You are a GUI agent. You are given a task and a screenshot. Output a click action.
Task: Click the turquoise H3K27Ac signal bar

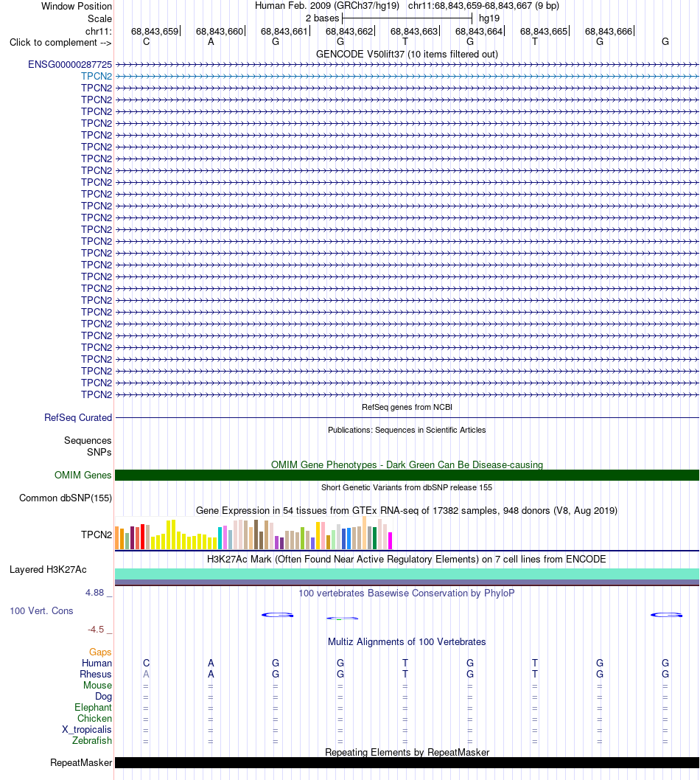point(407,574)
